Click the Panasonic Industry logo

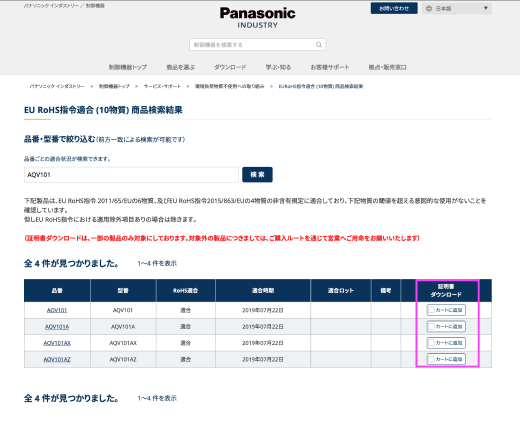257,18
